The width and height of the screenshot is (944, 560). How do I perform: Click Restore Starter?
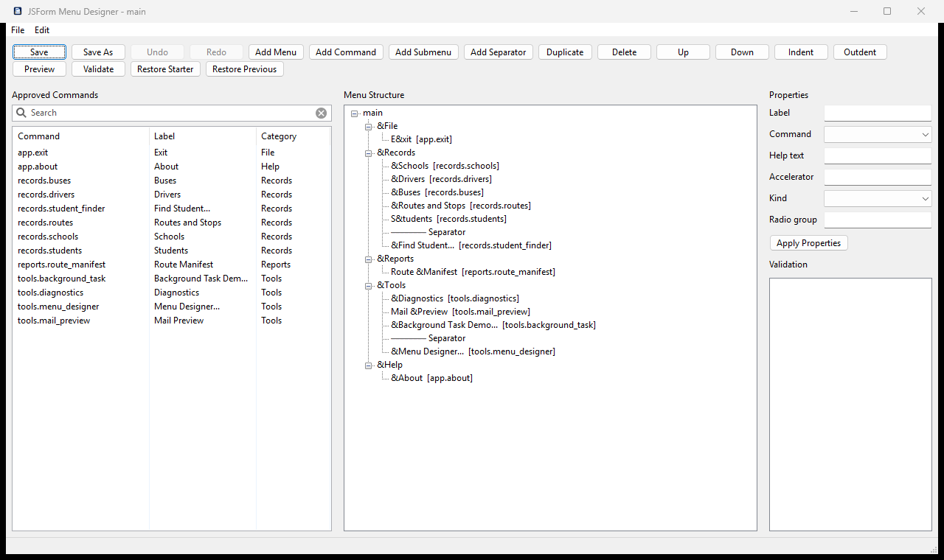165,69
